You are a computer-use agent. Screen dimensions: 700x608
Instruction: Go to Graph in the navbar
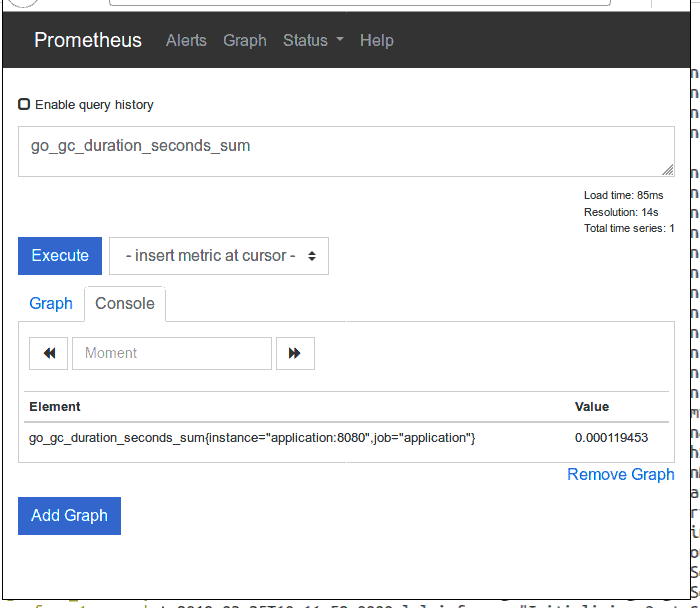point(245,40)
